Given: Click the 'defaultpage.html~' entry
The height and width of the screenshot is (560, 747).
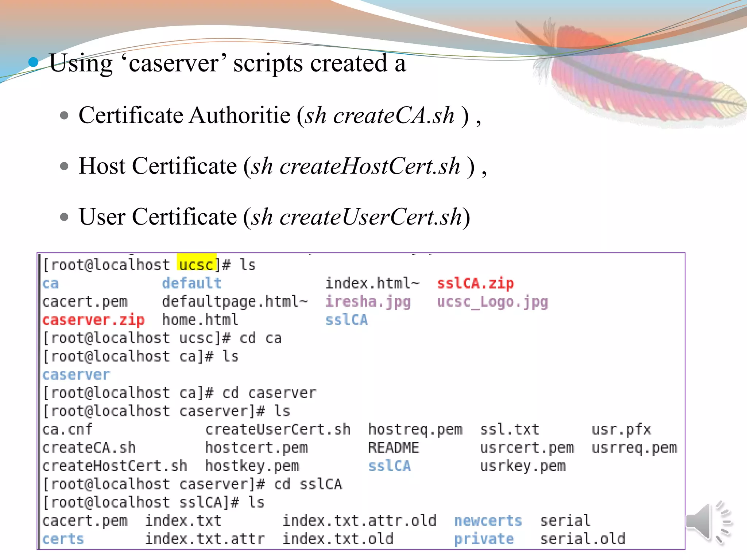Looking at the screenshot, I should [235, 302].
